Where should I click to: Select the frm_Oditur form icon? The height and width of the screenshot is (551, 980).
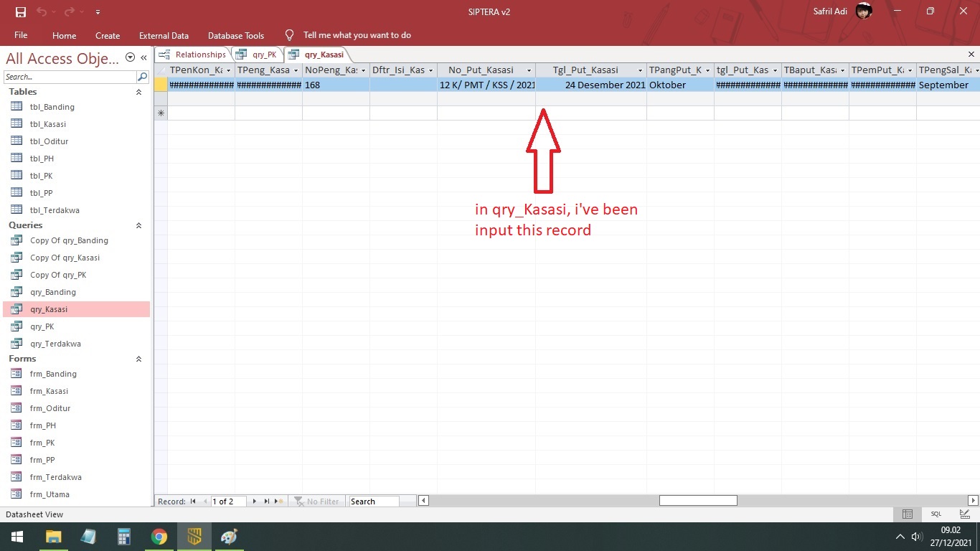[17, 408]
